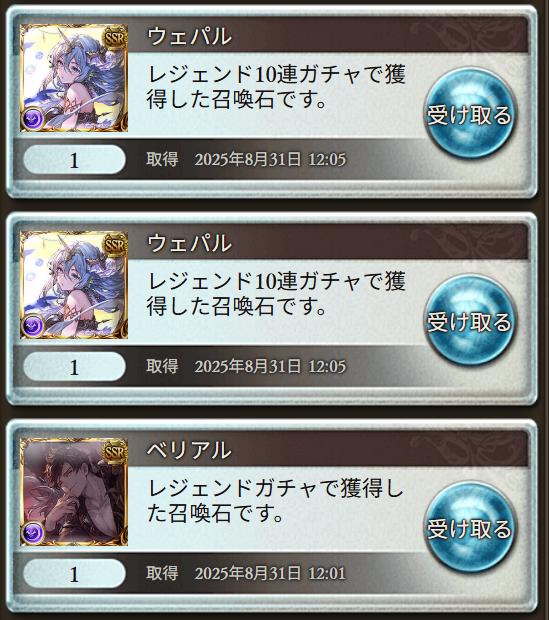Click the quantity 1 pill under ベリアル
The width and height of the screenshot is (549, 620).
(74, 573)
